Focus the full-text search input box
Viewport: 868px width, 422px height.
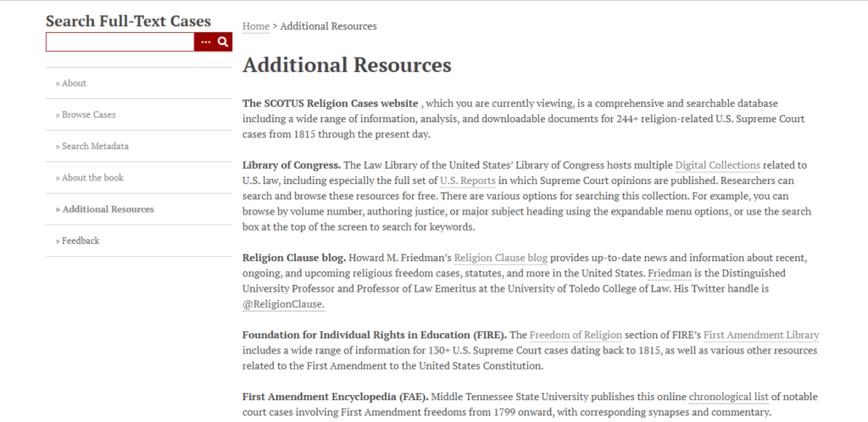(x=120, y=42)
